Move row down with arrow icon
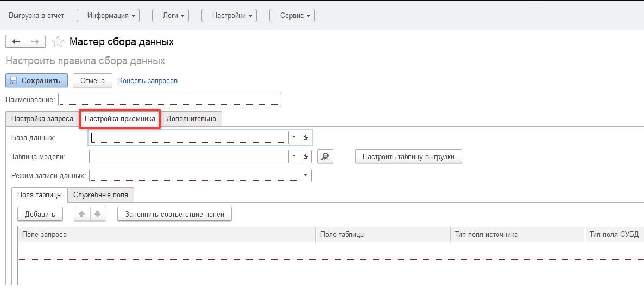The image size is (644, 290). [97, 214]
